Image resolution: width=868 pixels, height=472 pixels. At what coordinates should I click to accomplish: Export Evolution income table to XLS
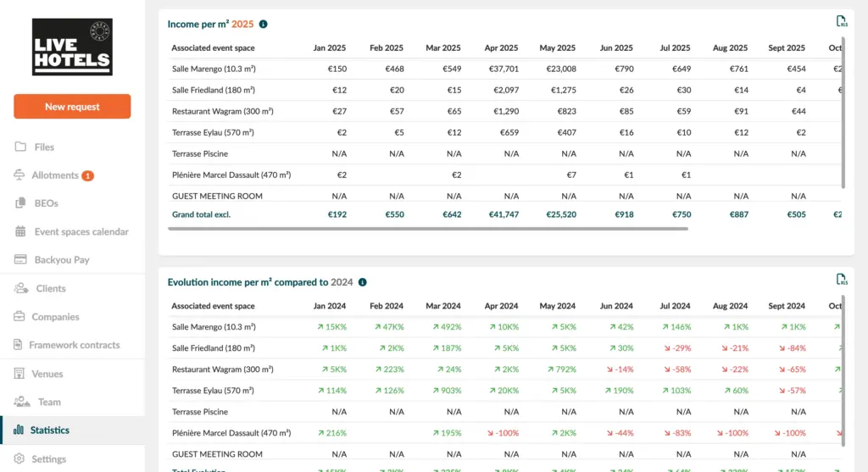841,280
